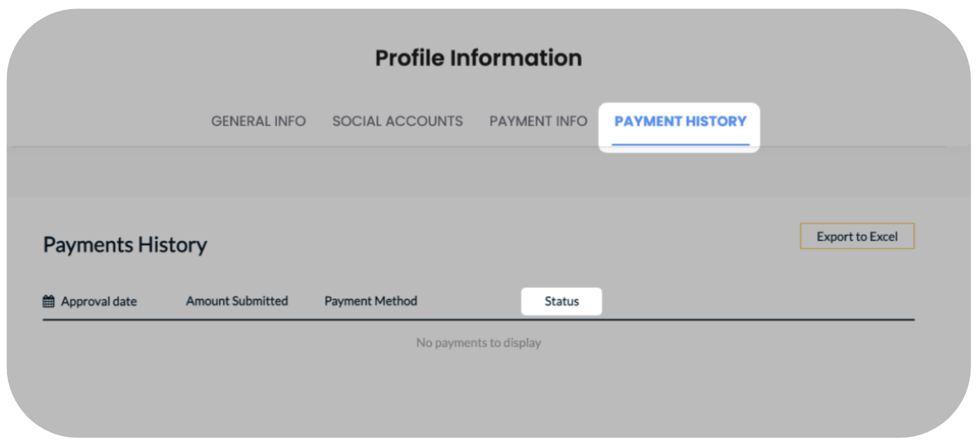Click the calendar icon beside Approval date
980x447 pixels.
[49, 301]
